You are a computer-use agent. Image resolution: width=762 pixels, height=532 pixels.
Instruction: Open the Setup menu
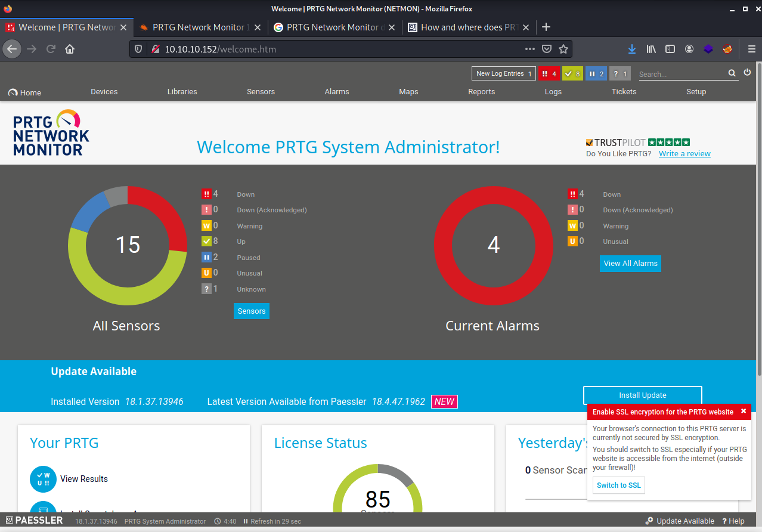(x=696, y=92)
